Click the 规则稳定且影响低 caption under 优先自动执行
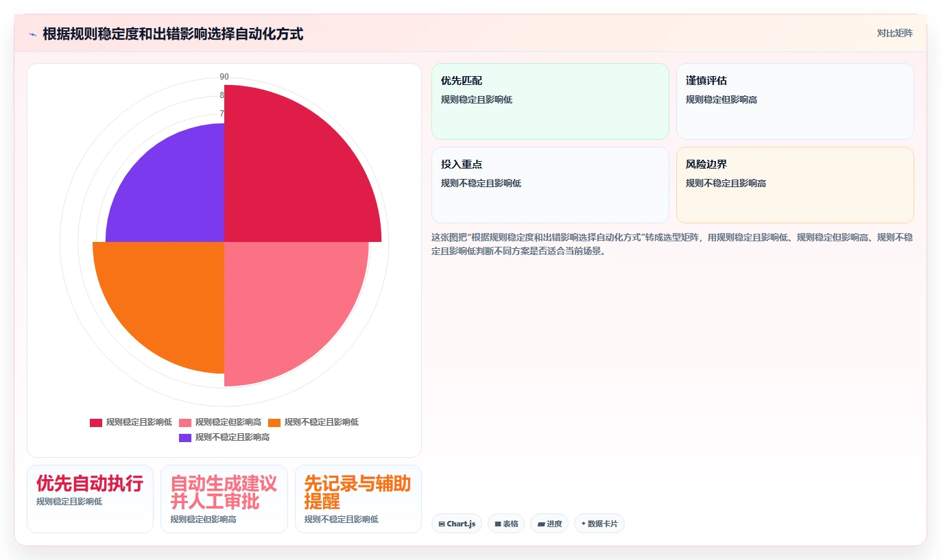 [69, 502]
